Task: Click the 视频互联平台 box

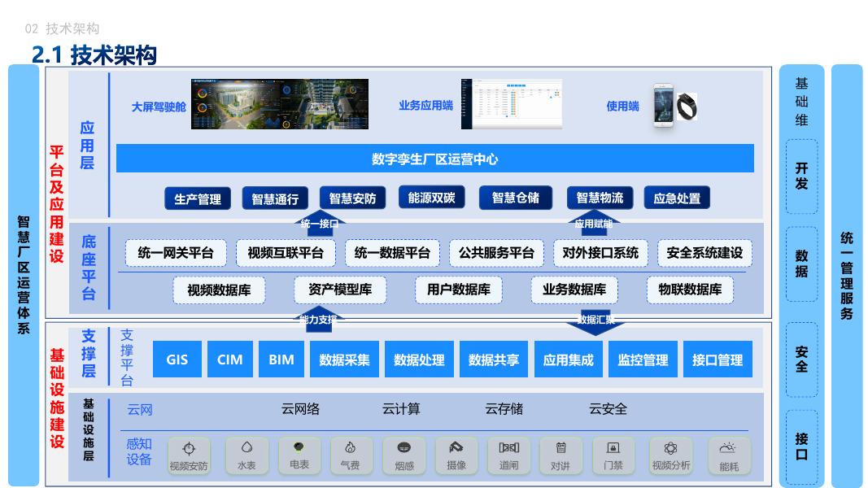Action: point(285,253)
